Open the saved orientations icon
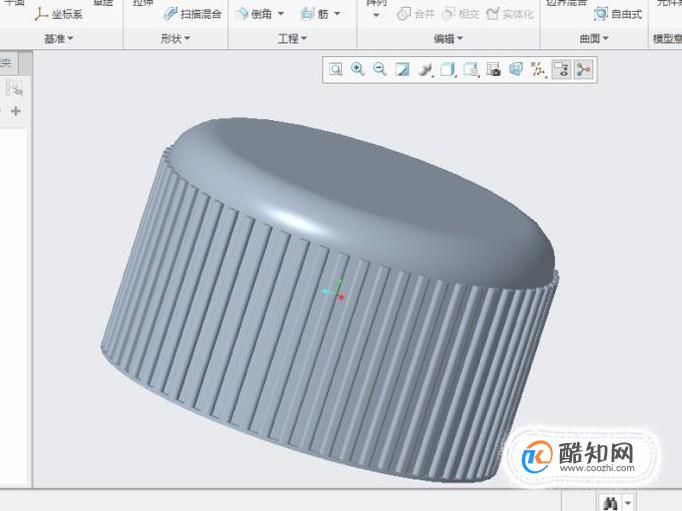The width and height of the screenshot is (682, 511). tap(471, 70)
